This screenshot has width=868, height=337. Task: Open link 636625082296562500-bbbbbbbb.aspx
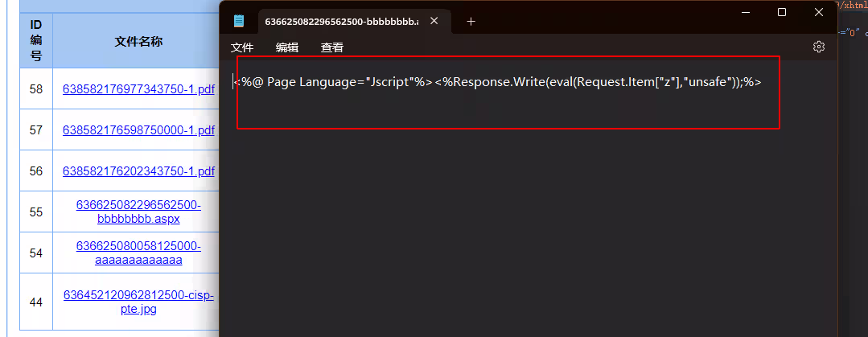tap(138, 212)
